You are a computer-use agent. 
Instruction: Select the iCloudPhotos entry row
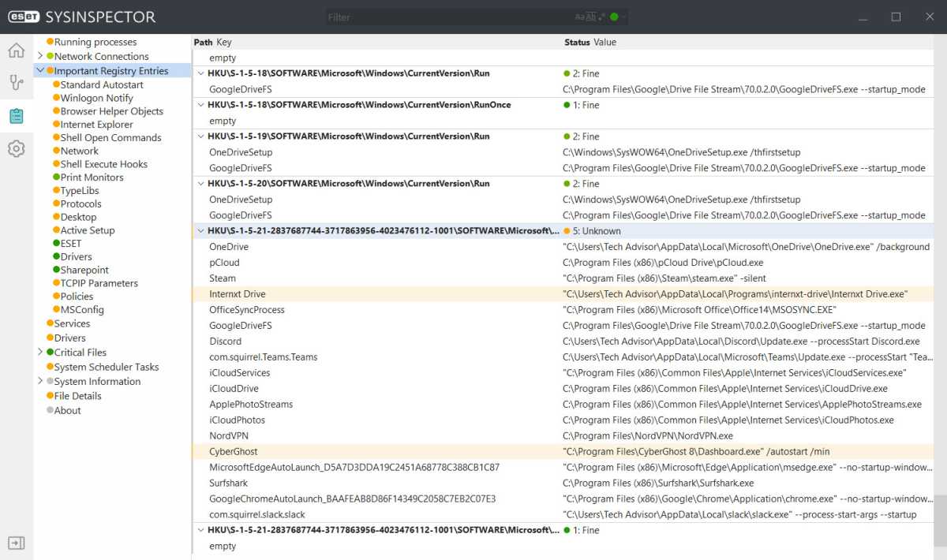click(563, 420)
